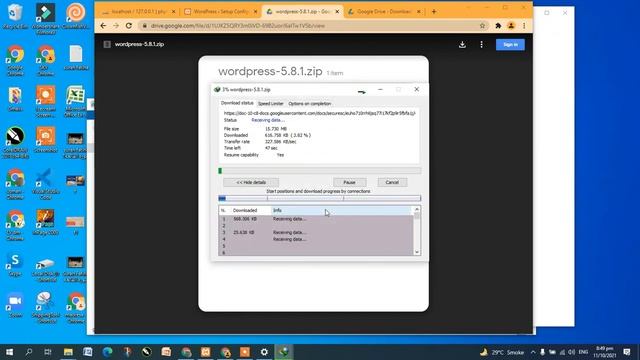640x360 pixels.
Task: Open the Visual Studio Code desktop shortcut
Action: coord(45,184)
